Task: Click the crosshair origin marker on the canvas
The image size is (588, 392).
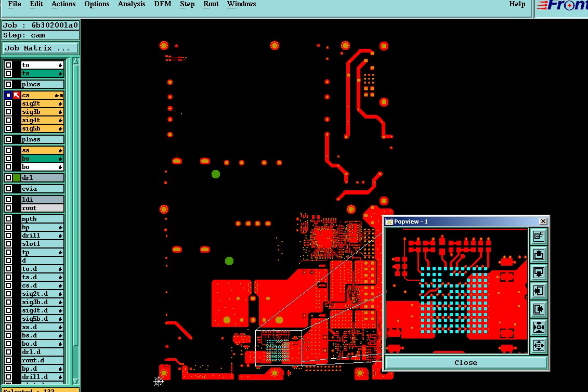Action: tap(159, 382)
